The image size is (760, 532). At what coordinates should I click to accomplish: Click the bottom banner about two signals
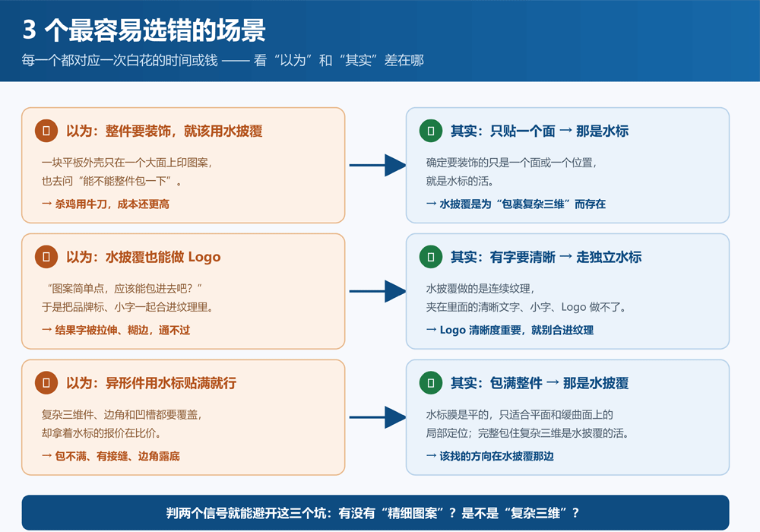pos(375,512)
